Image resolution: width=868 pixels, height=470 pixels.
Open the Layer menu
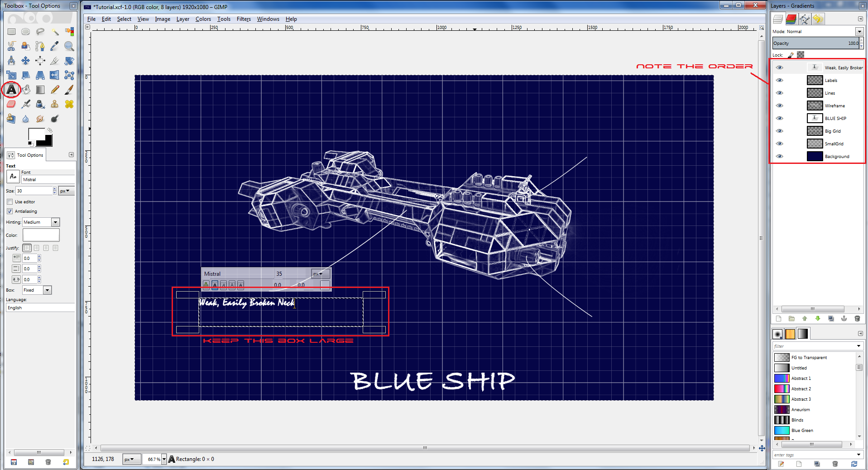click(182, 19)
